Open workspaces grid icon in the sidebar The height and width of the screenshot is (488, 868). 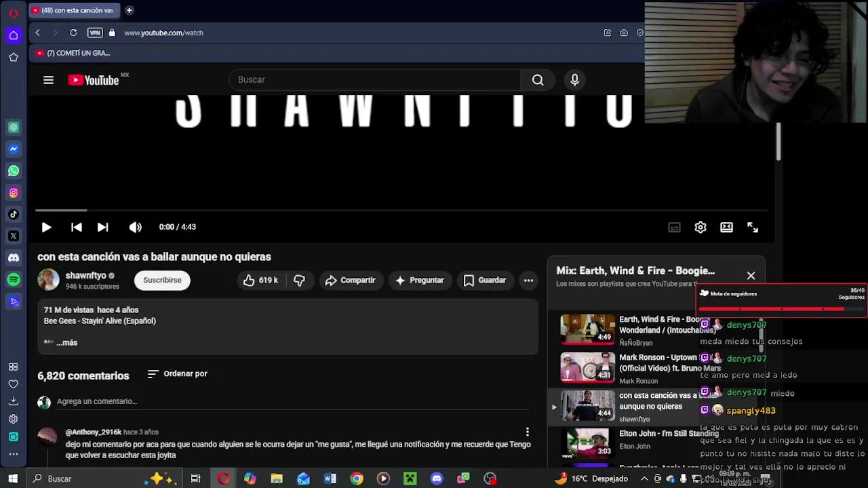click(14, 367)
